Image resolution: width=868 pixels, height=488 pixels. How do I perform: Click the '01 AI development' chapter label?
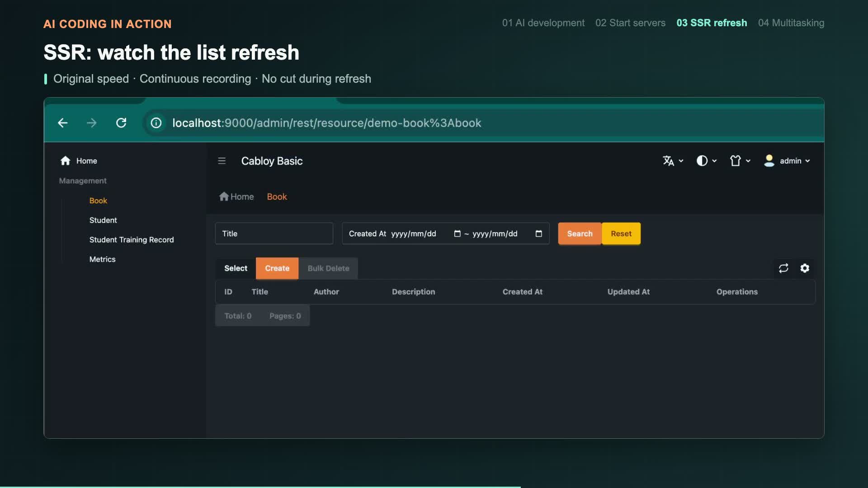pyautogui.click(x=543, y=23)
